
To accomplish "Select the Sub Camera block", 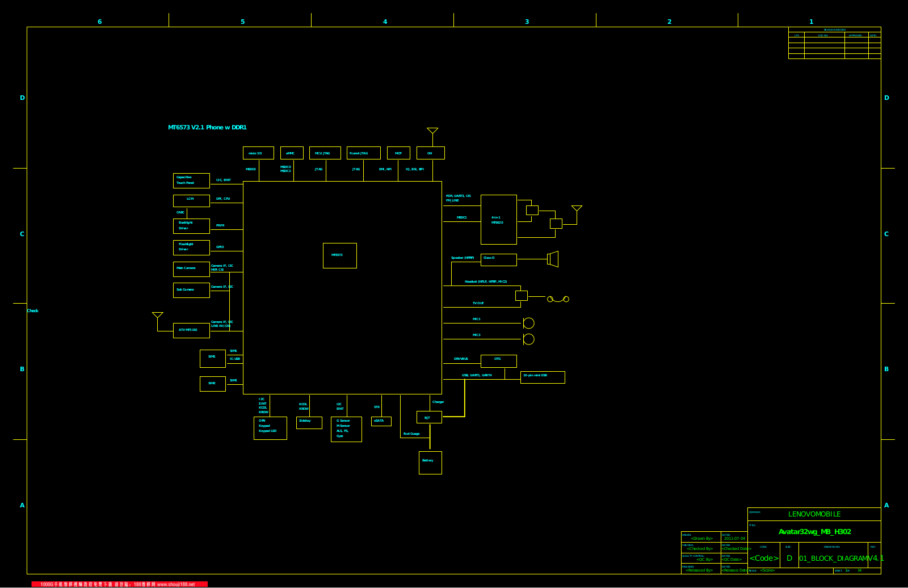I will click(x=191, y=290).
